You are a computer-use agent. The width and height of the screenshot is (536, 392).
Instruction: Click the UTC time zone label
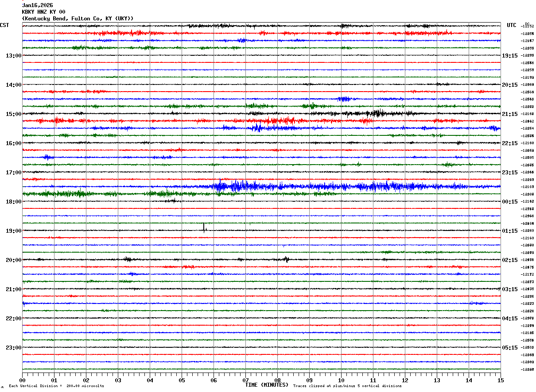coord(512,25)
